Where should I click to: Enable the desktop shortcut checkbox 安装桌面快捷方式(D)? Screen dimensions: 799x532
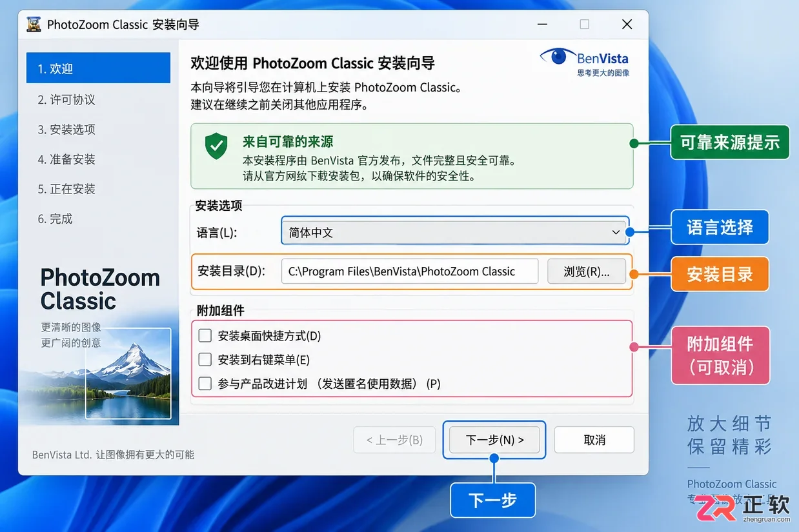point(205,335)
